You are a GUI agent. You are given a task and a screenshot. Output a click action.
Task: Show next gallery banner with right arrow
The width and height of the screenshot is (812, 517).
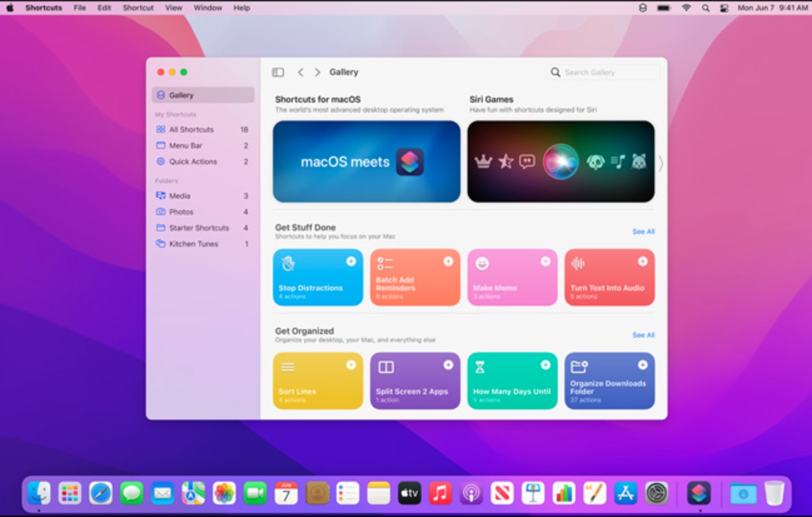[661, 163]
